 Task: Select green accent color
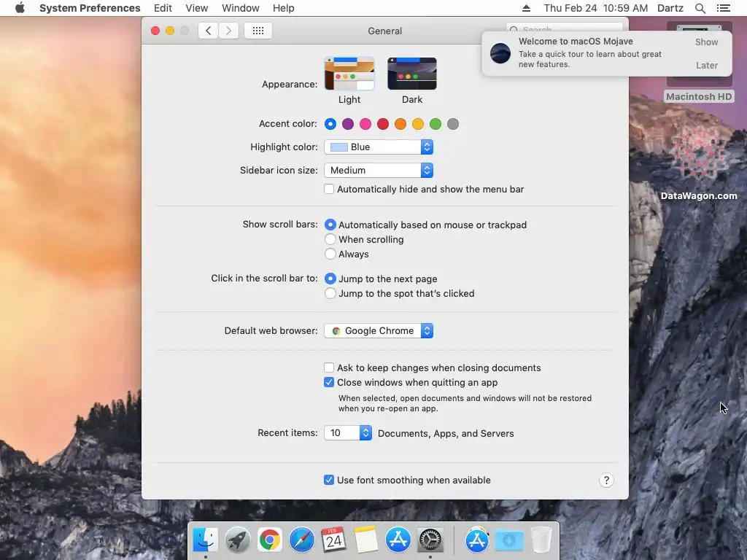pos(436,124)
